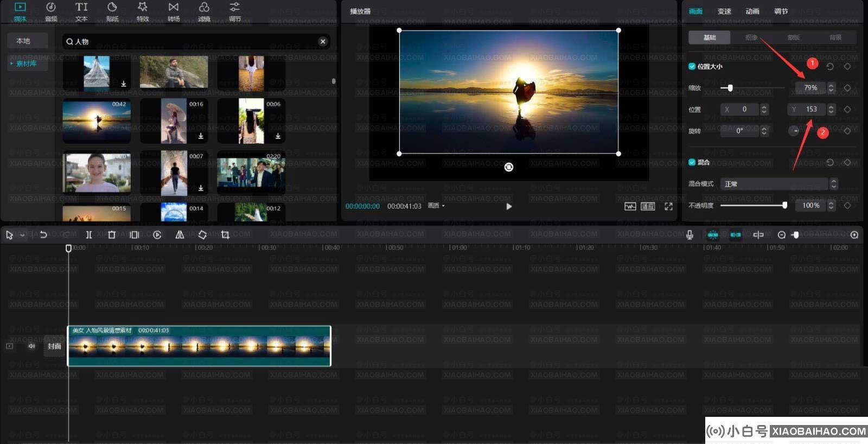This screenshot has height=444, width=868.
Task: Download the 00:16 umbrella girl clip
Action: click(201, 136)
